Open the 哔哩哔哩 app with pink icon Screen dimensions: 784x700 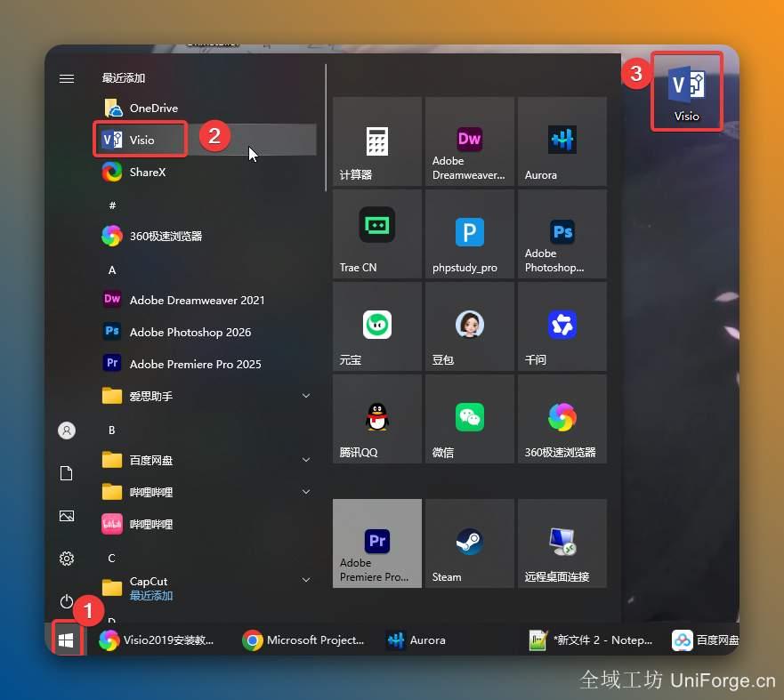click(205, 524)
